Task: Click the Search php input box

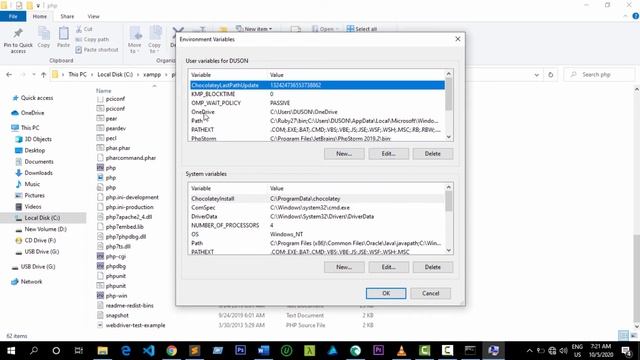Action: [600, 75]
